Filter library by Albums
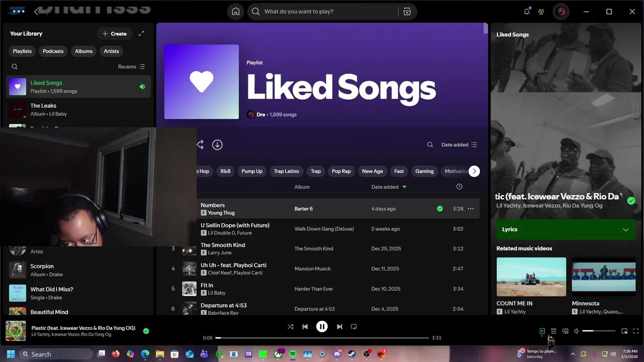644x362 pixels. (x=84, y=51)
